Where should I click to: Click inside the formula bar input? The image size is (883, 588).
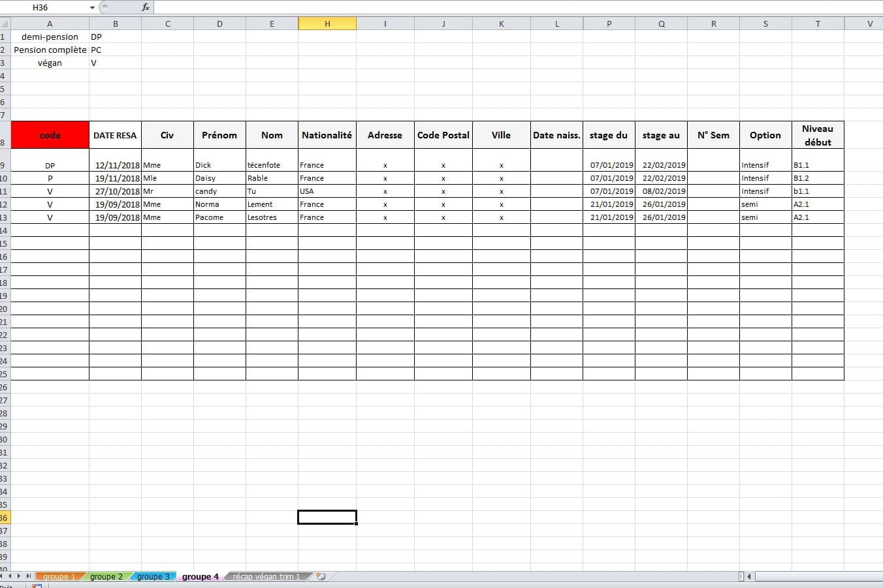(518, 7)
